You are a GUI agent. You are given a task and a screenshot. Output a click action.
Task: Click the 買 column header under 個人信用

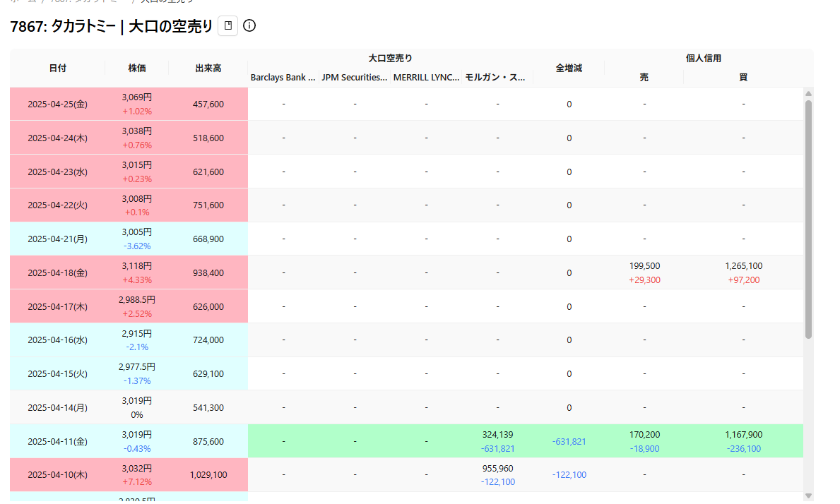click(743, 78)
